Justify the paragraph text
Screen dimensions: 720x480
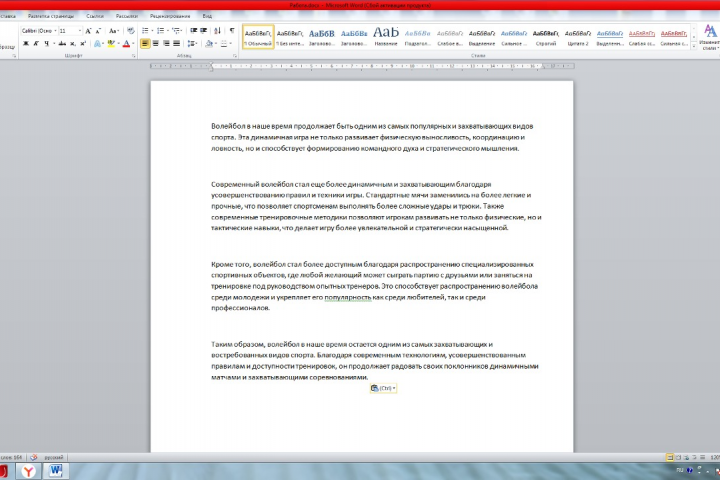tap(176, 44)
